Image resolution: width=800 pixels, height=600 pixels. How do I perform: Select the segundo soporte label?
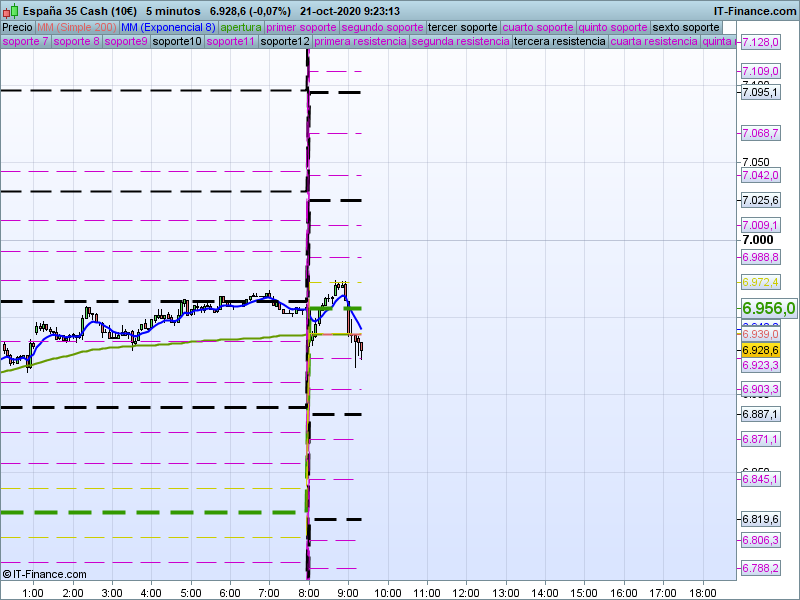tap(383, 27)
